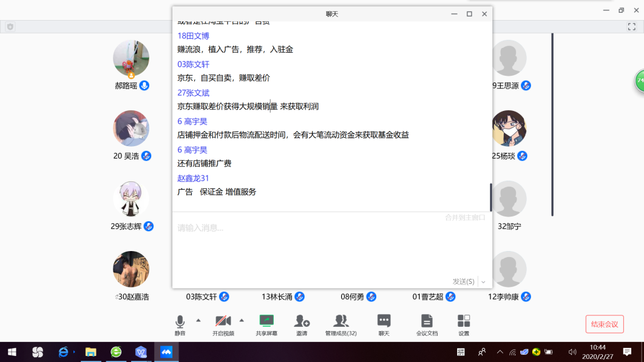Open 管理成员(32) member management
This screenshot has width=644, height=362.
tap(341, 321)
